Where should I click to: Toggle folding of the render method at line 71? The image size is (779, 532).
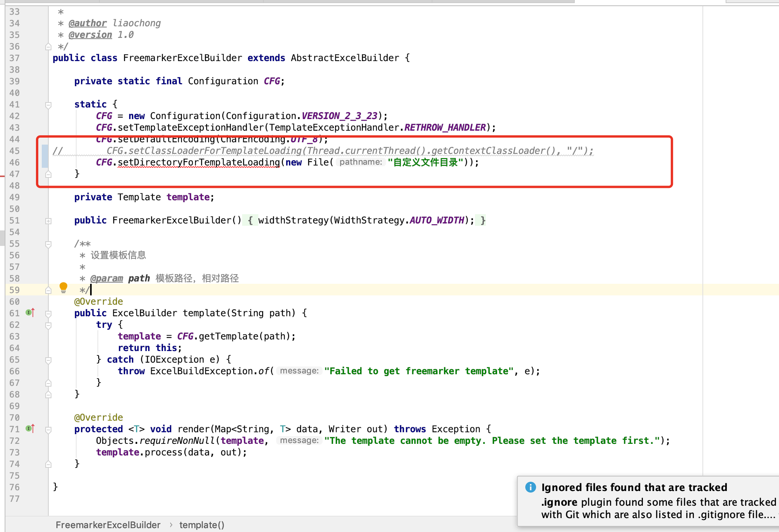48,429
